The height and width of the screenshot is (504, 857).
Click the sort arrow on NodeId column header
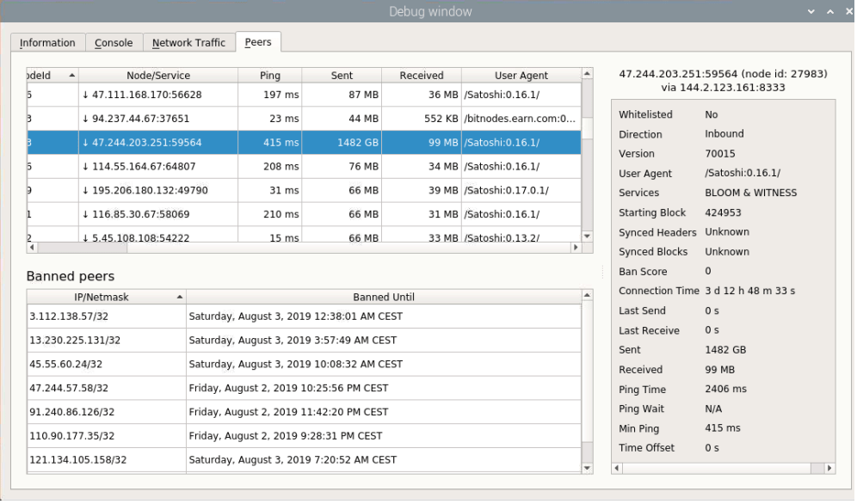tap(71, 75)
